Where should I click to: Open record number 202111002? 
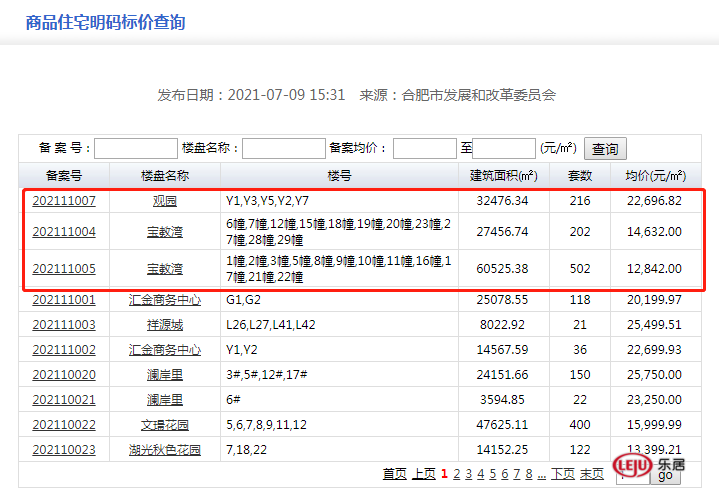coord(64,350)
